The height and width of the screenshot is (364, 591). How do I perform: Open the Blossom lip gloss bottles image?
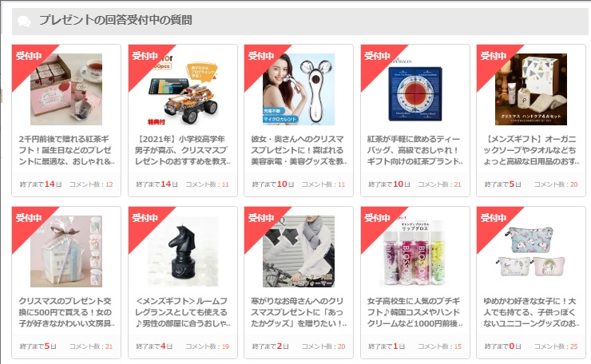point(415,251)
